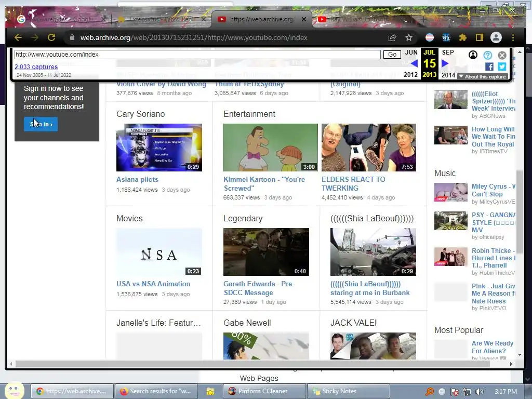Reload the page with the refresh icon
This screenshot has width=532, height=399.
[51, 37]
